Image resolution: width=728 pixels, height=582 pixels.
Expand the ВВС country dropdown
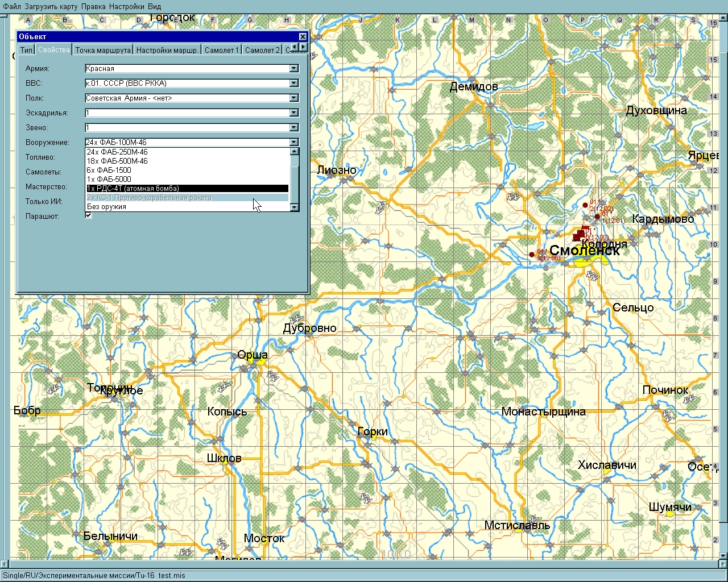pos(293,84)
